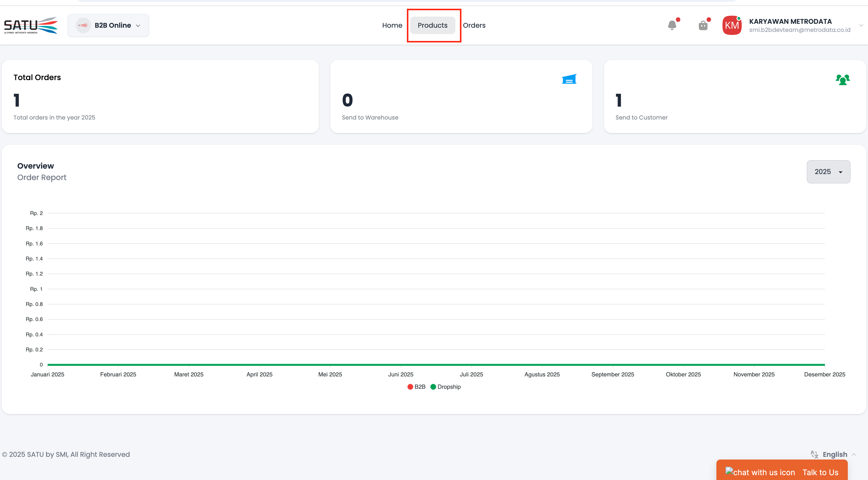This screenshot has width=868, height=480.
Task: Toggle Dropship series in chart legend
Action: coord(445,387)
